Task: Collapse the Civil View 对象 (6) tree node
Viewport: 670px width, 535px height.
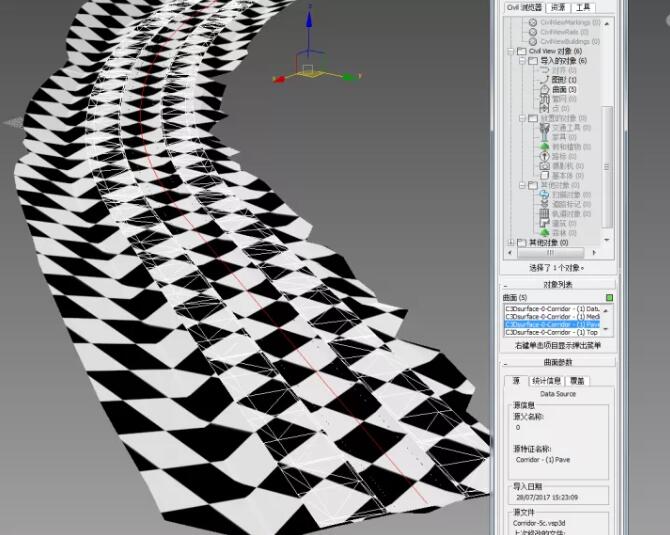Action: [x=511, y=51]
